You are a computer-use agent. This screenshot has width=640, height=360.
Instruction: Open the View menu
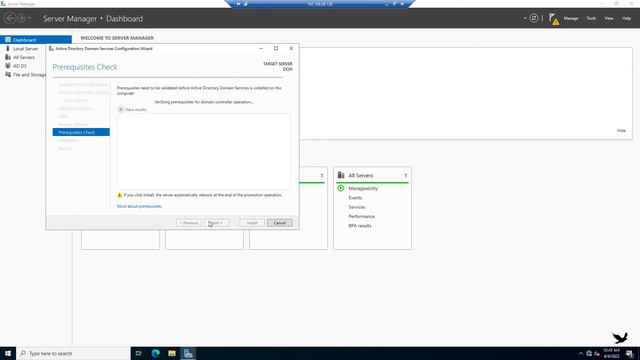coord(609,18)
